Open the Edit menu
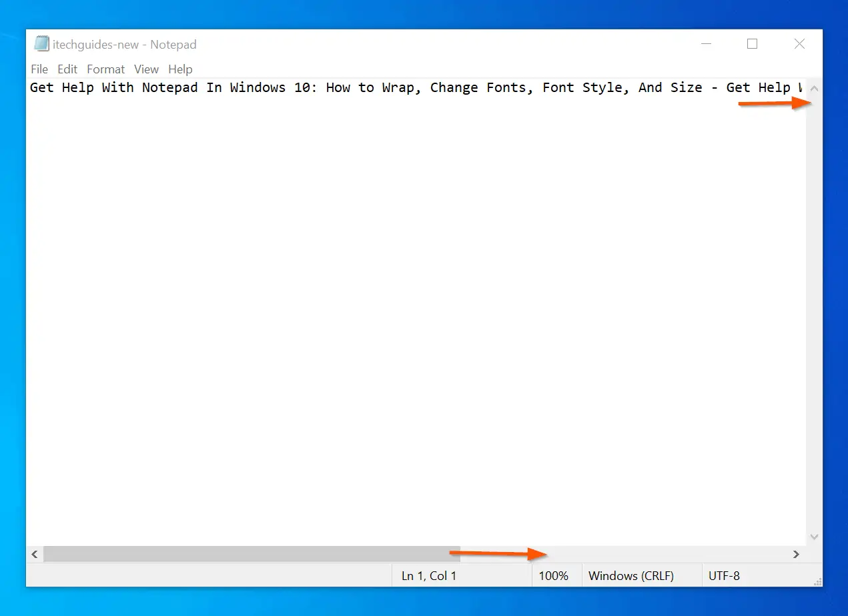This screenshot has width=848, height=616. click(67, 69)
